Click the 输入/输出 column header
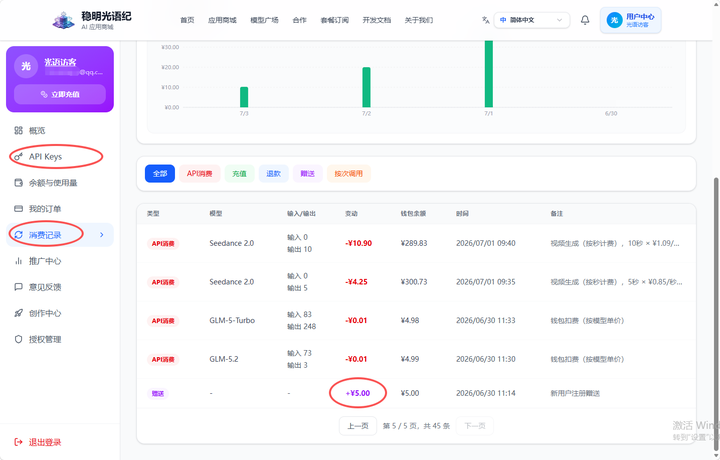This screenshot has width=720, height=460. pos(301,213)
